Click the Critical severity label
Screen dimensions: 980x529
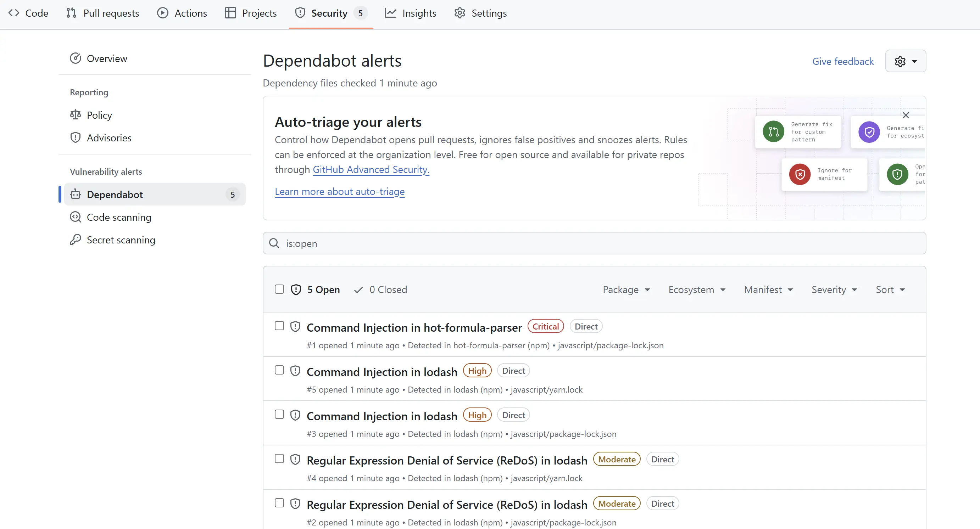546,326
